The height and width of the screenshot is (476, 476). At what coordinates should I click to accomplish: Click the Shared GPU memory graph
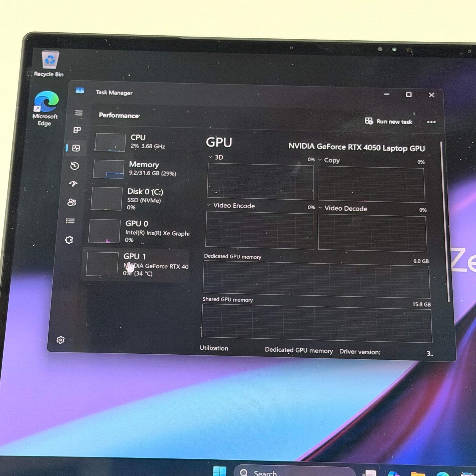click(x=317, y=324)
